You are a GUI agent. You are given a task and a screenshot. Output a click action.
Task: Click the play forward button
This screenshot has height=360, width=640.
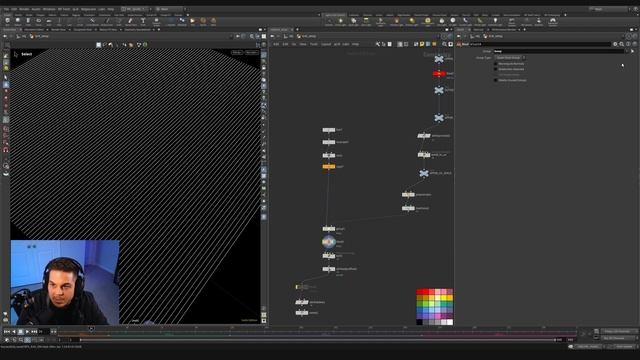click(x=27, y=331)
